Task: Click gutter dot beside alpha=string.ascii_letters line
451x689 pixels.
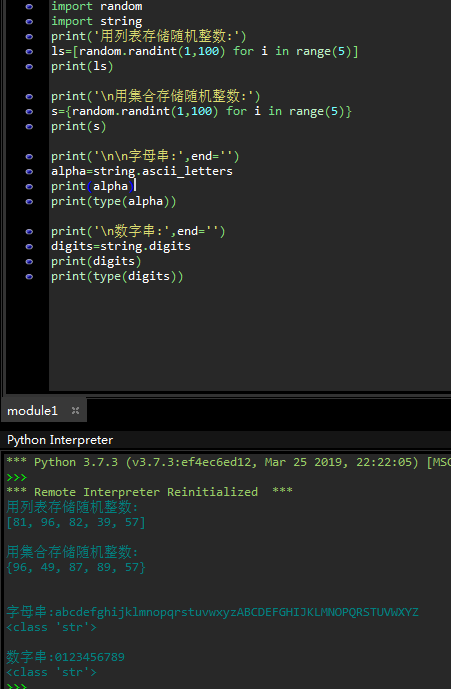Action: coord(29,171)
